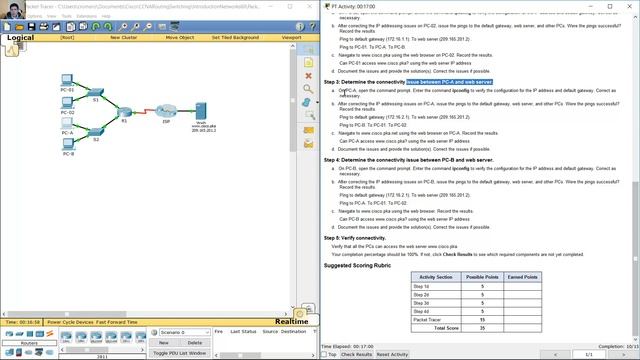Select the Place Note tool
This screenshot has width=640, height=360.
click(309, 62)
